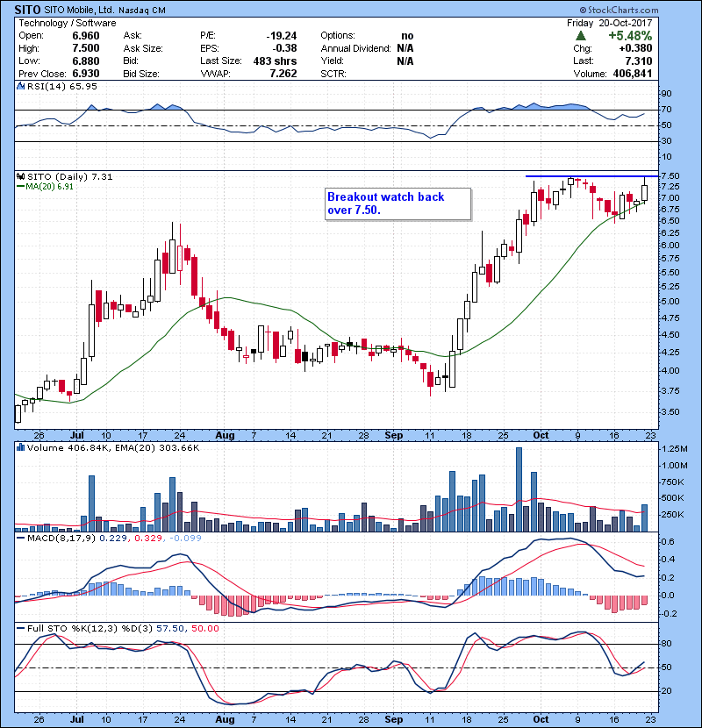
Task: Click the 5.00 label on the price axis
Action: click(670, 302)
